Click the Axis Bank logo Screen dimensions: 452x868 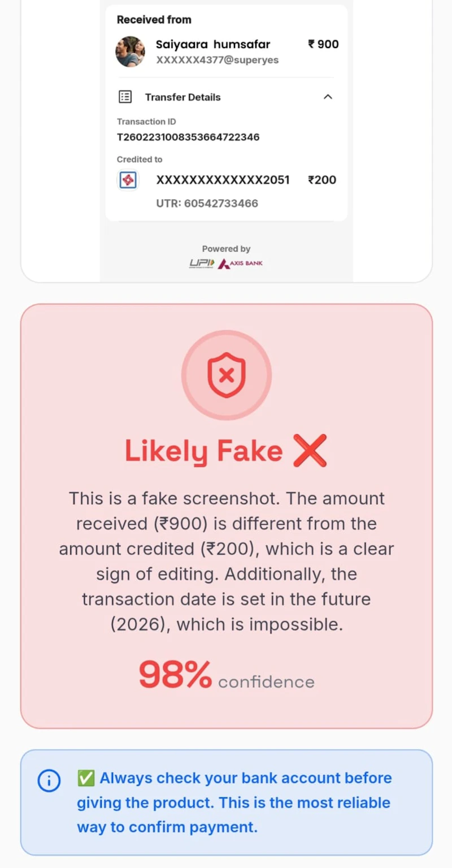coord(240,263)
